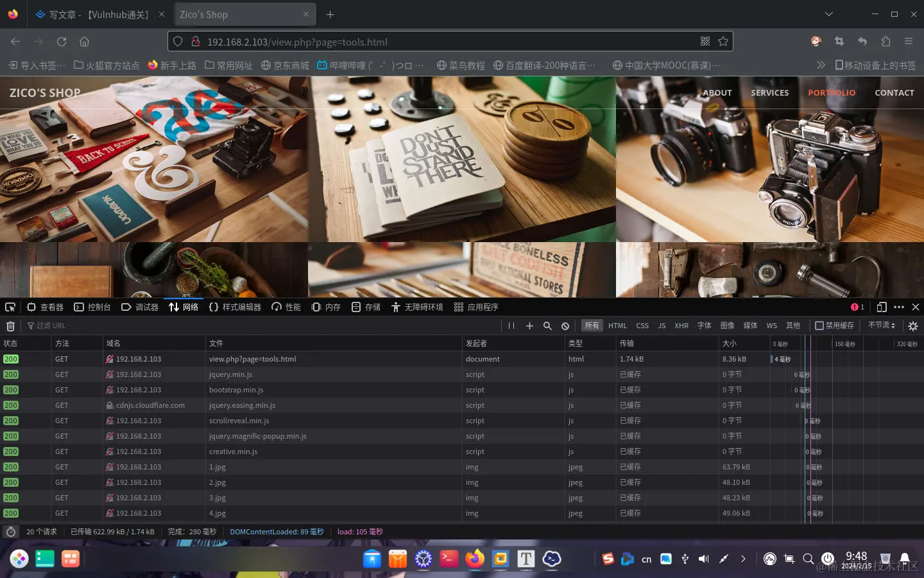The image size is (924, 578).
Task: Open request blocking icon in Network panel
Action: [x=565, y=326]
